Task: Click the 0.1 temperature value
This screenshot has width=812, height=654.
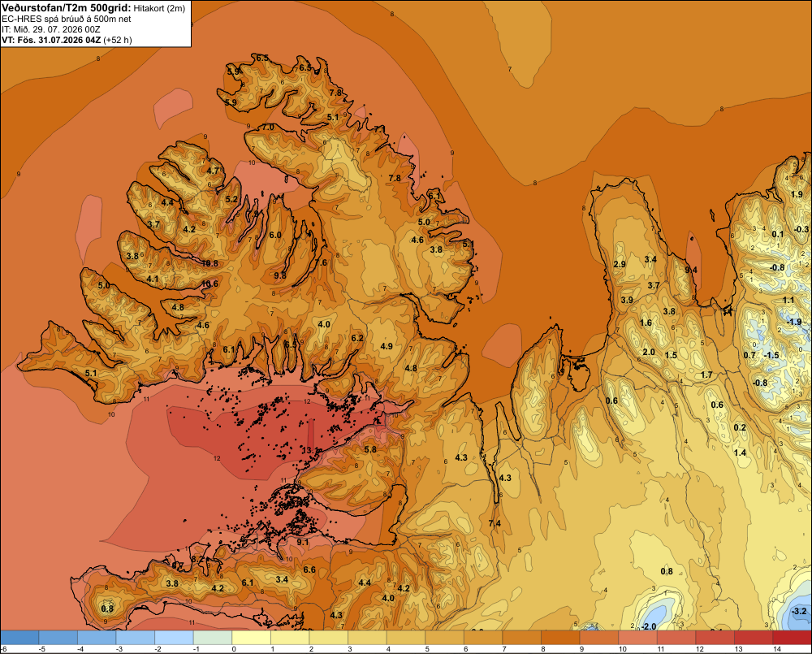Action: point(778,234)
